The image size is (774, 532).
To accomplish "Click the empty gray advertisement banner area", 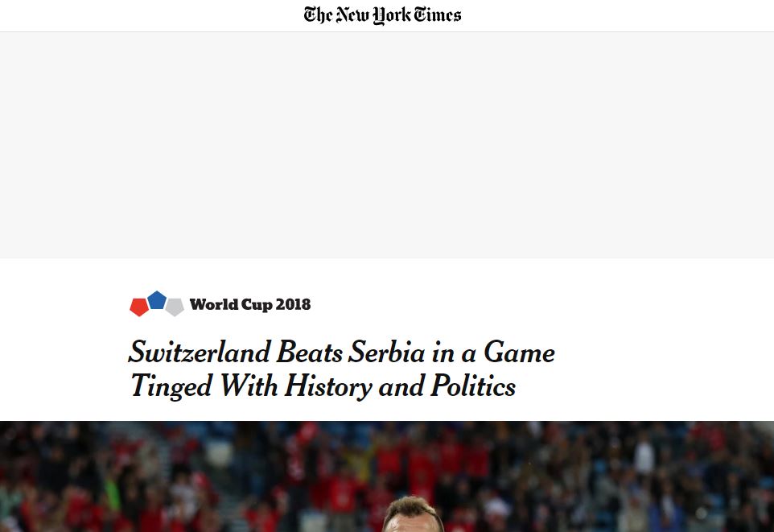I will coord(386,145).
